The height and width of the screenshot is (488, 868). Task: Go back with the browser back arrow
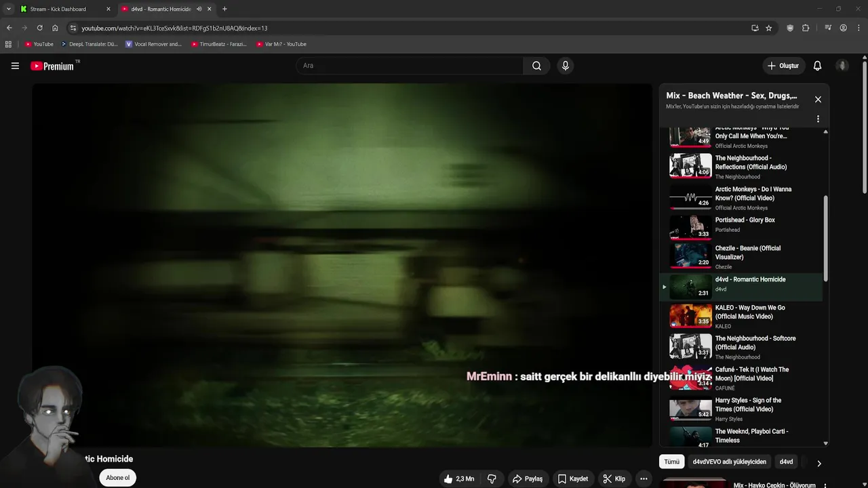[x=9, y=28]
